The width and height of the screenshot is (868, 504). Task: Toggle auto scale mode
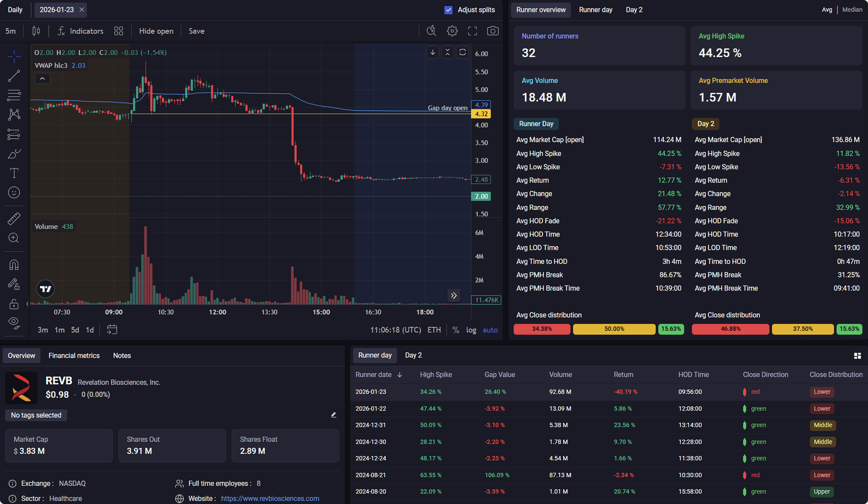(x=490, y=330)
